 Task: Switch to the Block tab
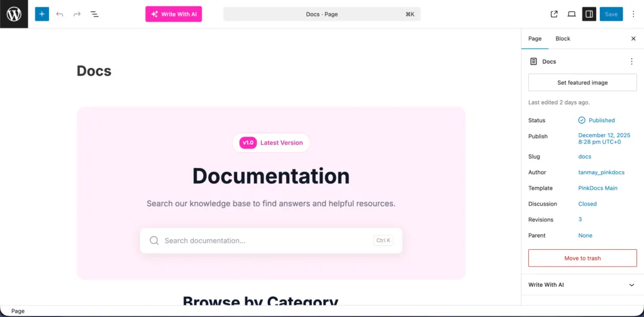562,38
